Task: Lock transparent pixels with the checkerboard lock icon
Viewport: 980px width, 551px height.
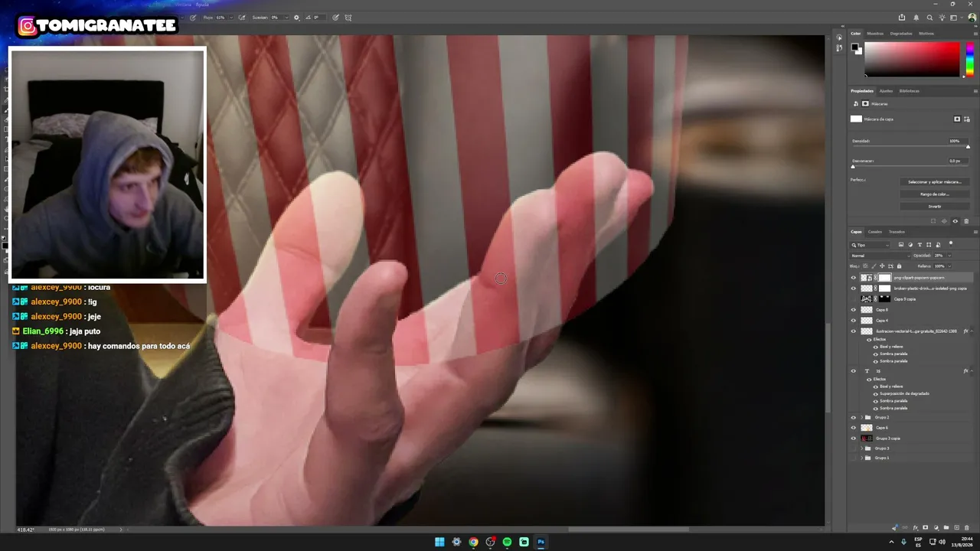Action: pos(865,266)
